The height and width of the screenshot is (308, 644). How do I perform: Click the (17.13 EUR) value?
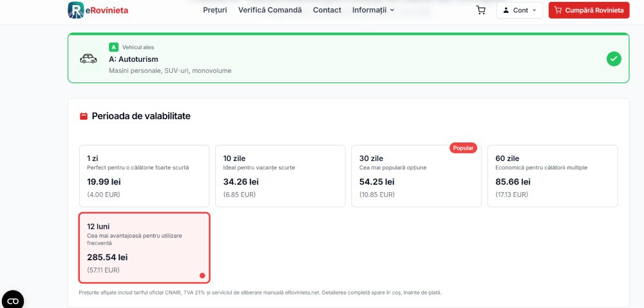(512, 195)
